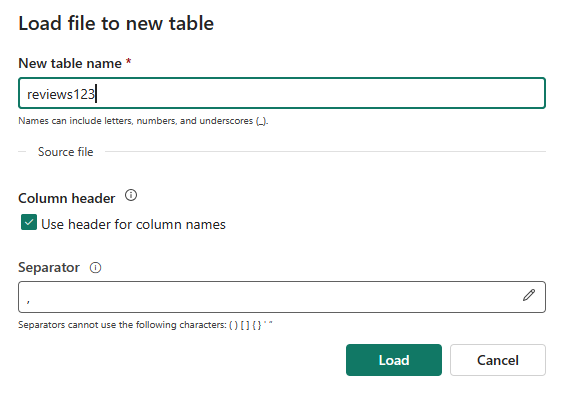The height and width of the screenshot is (399, 562).
Task: Click the Cancel button
Action: [497, 360]
